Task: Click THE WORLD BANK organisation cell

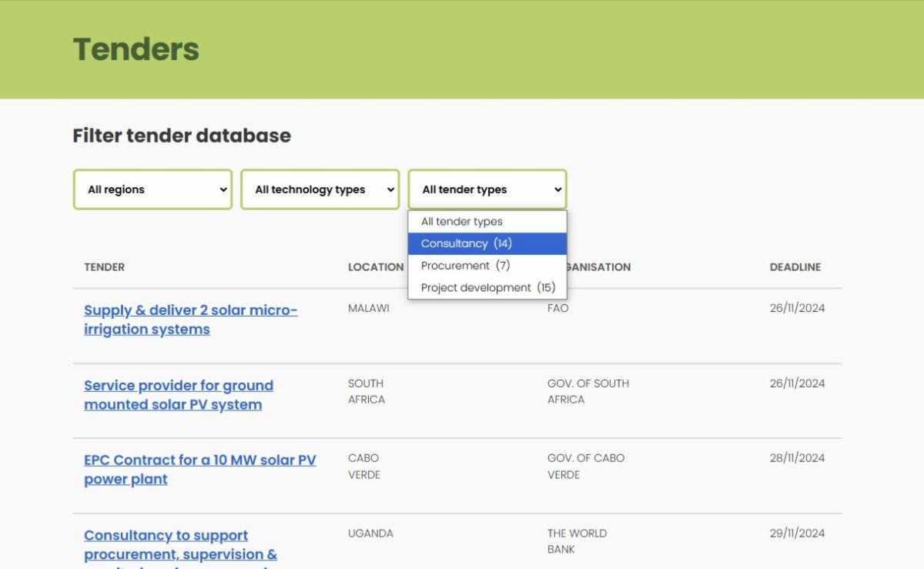Action: (577, 541)
